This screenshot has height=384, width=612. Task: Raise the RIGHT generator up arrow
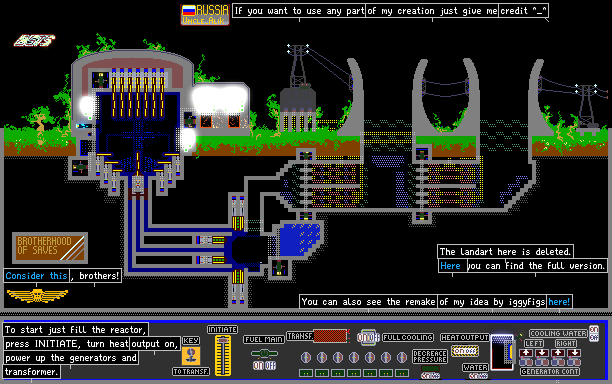point(558,353)
